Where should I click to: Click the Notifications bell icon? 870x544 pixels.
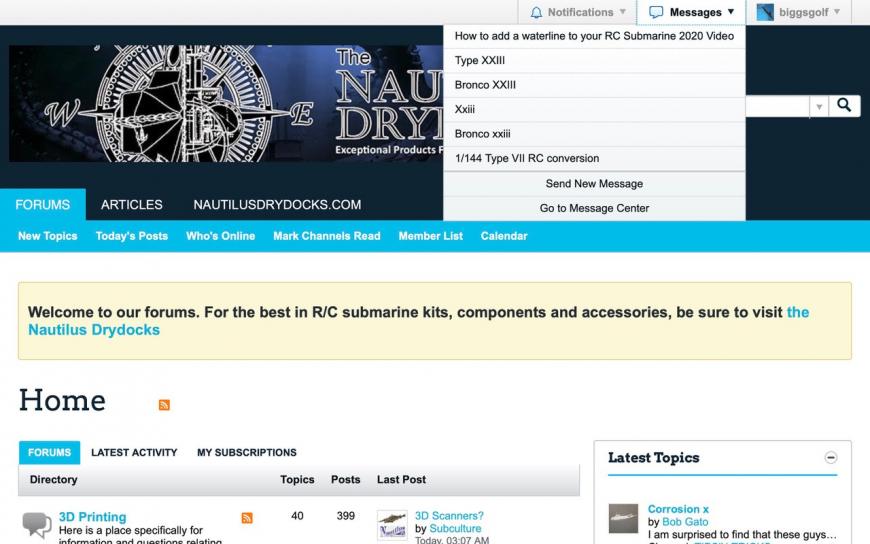pyautogui.click(x=536, y=13)
